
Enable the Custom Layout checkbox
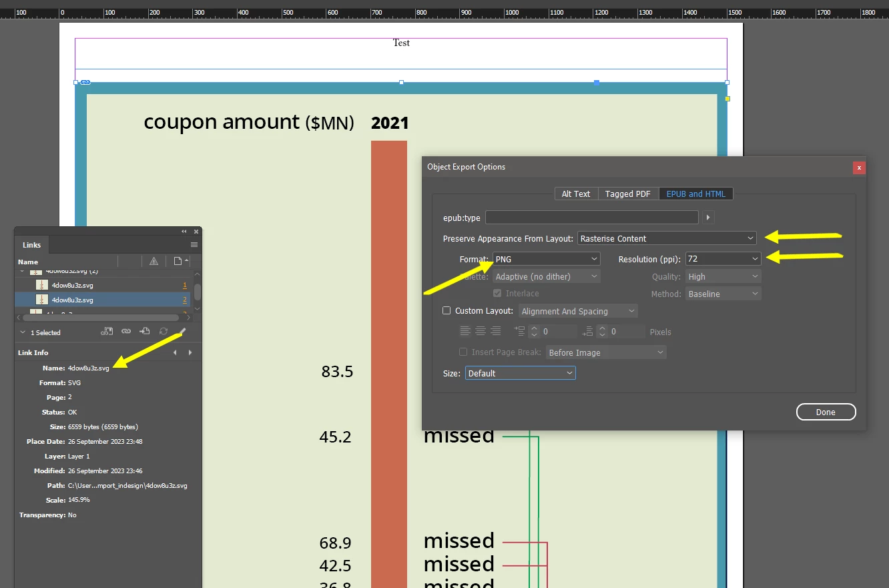[447, 311]
